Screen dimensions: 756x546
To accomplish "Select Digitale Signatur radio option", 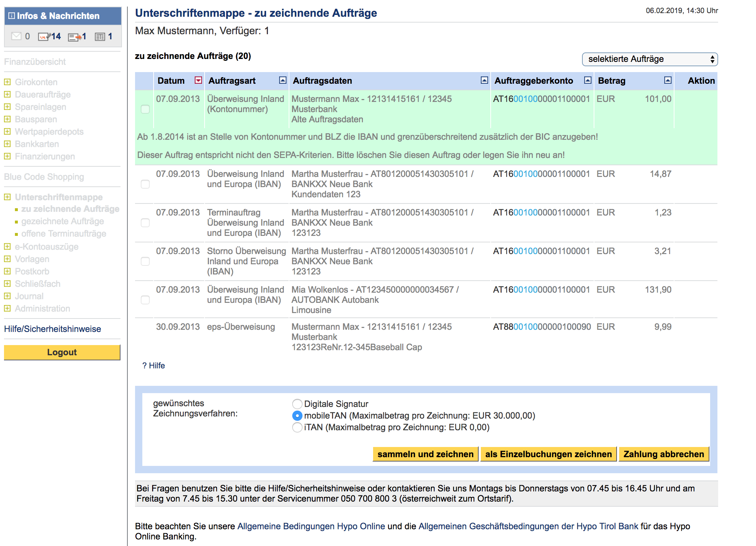I will tap(297, 404).
